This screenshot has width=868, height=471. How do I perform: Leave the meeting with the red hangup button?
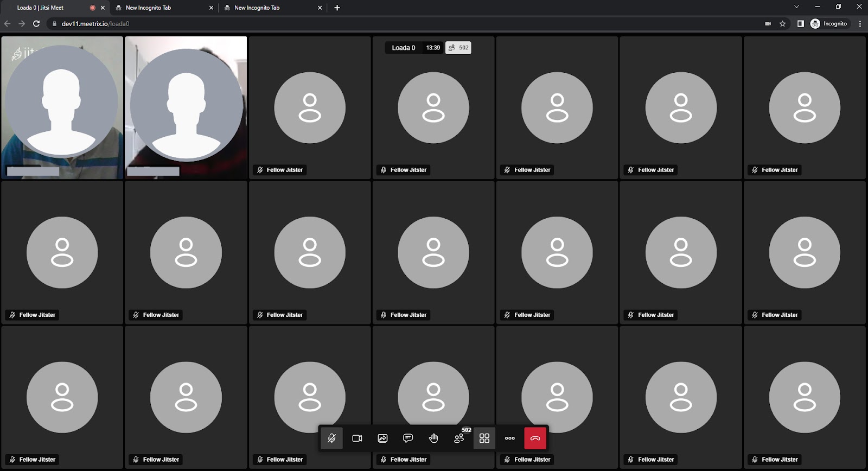(535, 438)
